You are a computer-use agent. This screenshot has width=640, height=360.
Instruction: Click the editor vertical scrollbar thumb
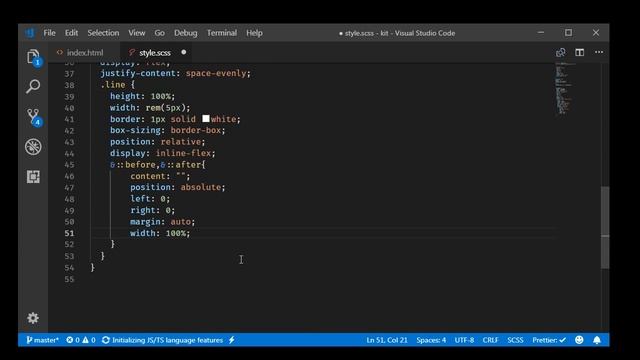click(605, 227)
